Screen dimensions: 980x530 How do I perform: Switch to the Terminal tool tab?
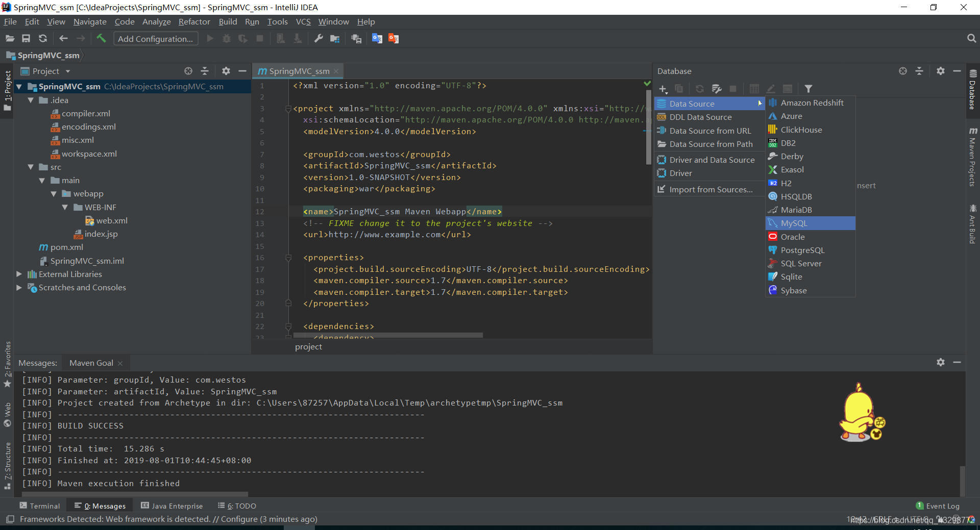click(x=40, y=506)
